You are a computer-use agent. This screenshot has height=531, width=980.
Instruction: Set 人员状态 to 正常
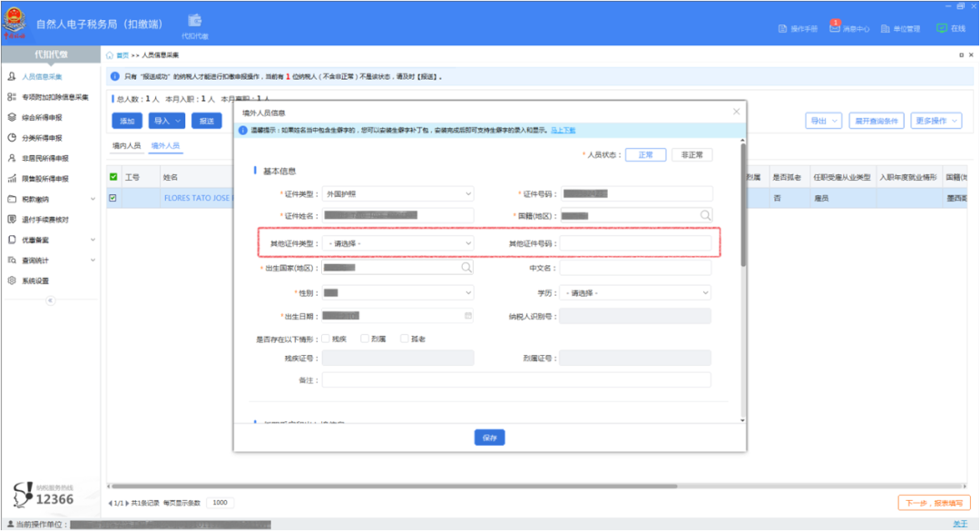click(646, 154)
